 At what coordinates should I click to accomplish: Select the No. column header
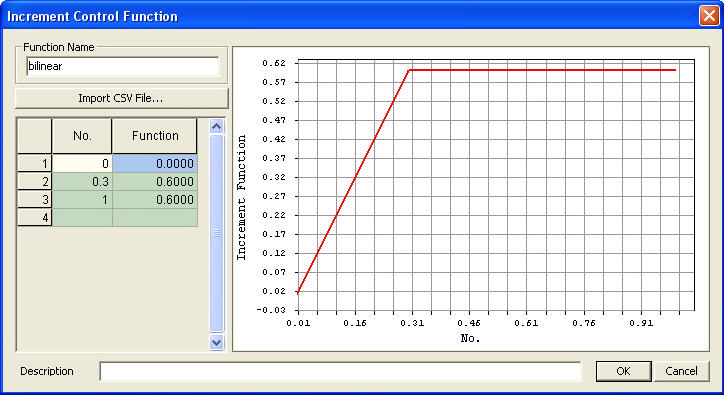pos(82,136)
